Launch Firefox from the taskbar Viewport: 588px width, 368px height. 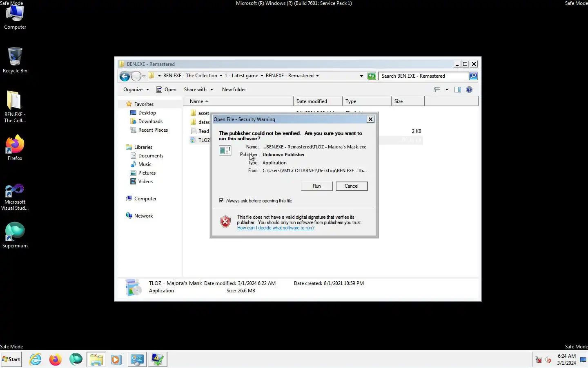(x=55, y=359)
